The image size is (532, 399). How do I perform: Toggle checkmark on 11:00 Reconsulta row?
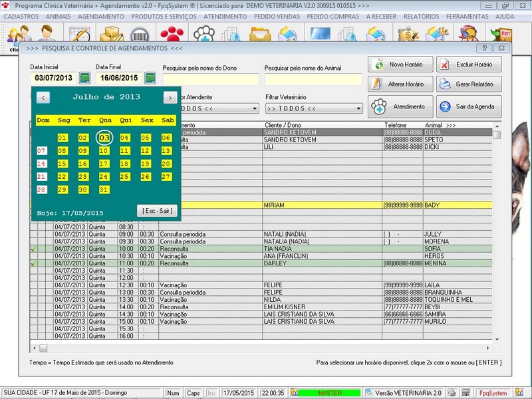click(x=33, y=263)
